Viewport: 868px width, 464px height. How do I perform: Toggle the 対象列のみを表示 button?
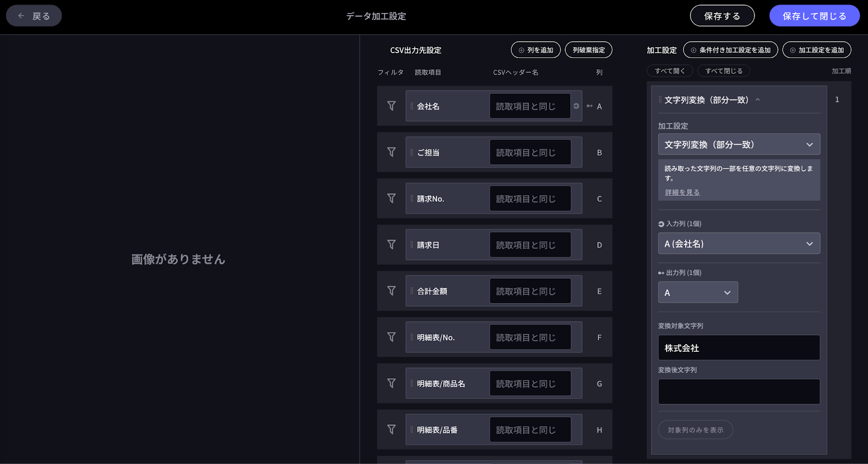[695, 430]
